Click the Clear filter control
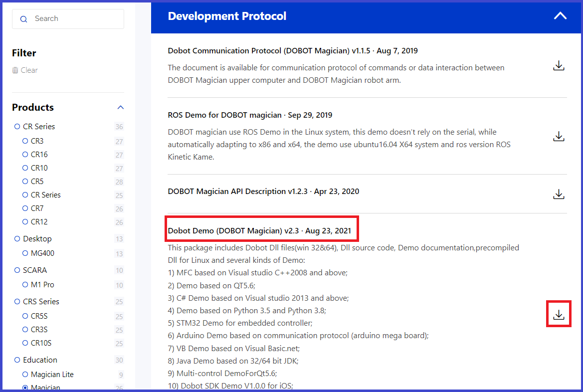The image size is (583, 392). 28,70
